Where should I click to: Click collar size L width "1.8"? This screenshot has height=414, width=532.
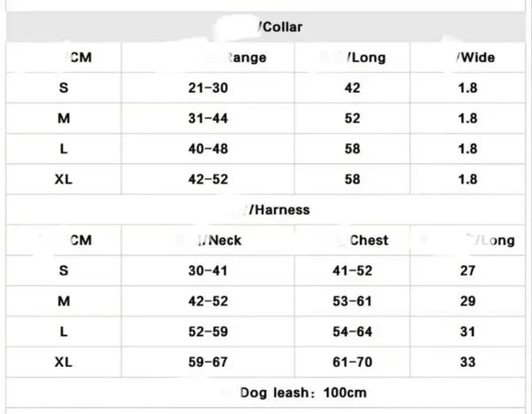(468, 149)
